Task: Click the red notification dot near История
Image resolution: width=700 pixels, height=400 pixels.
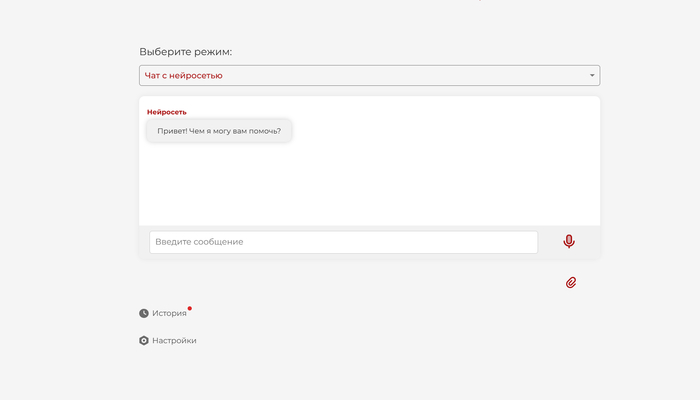Action: (190, 308)
